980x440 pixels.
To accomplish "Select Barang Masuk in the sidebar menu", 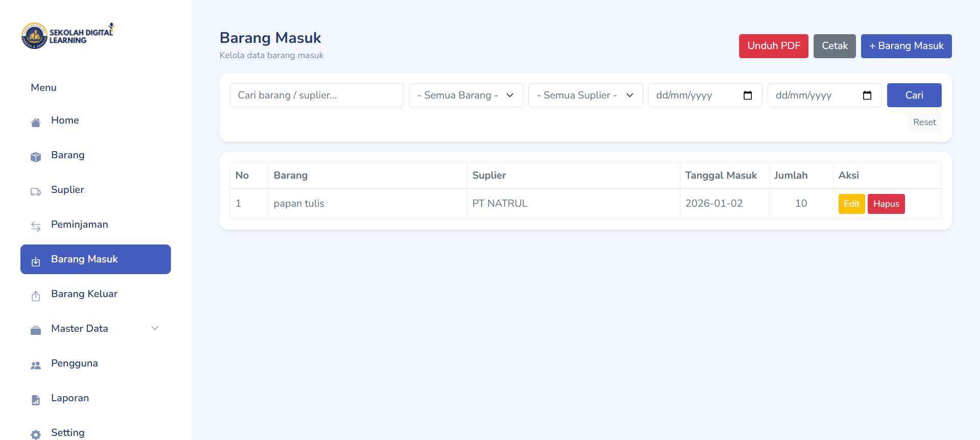I will (95, 259).
